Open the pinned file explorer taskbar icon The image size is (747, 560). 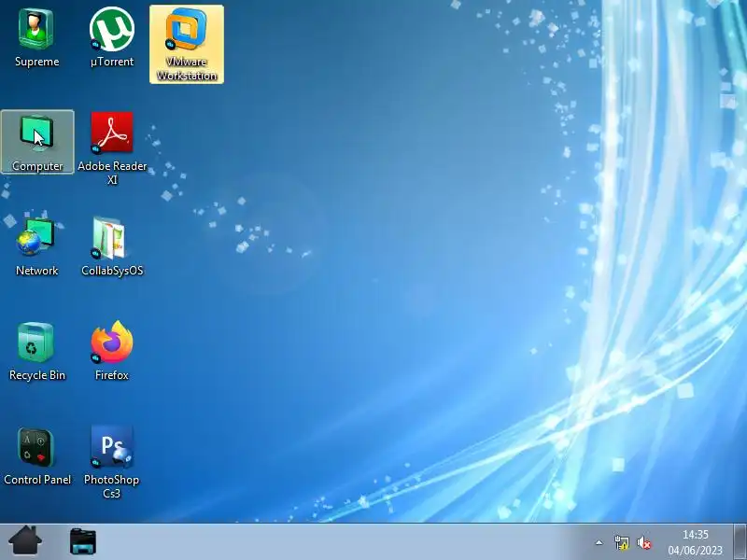[x=82, y=541]
